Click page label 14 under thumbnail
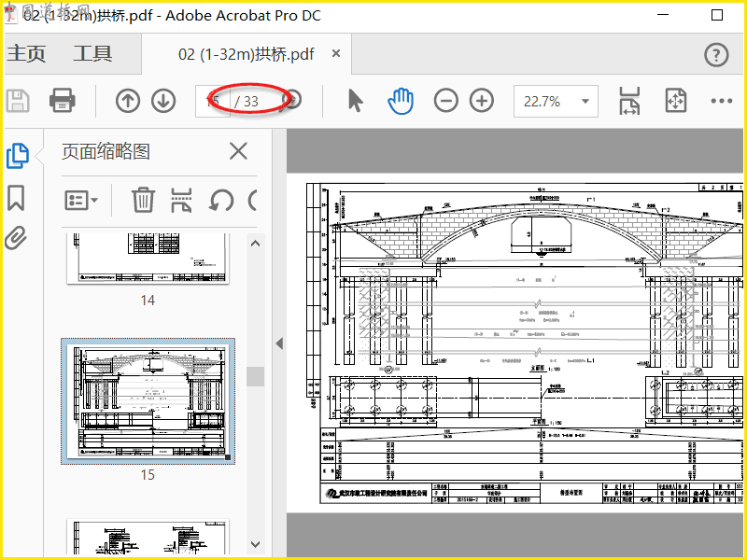This screenshot has height=560, width=747. pyautogui.click(x=148, y=301)
